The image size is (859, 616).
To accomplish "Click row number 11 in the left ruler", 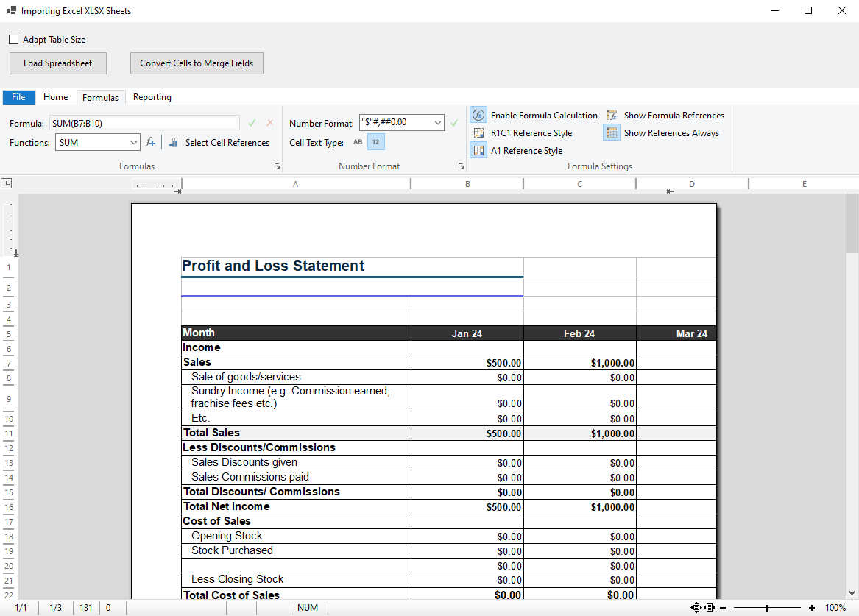I will [9, 433].
